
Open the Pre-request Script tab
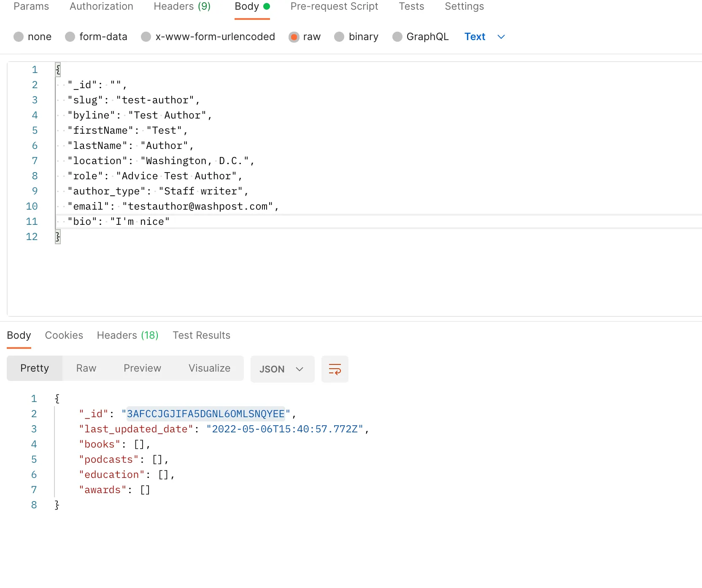click(334, 6)
